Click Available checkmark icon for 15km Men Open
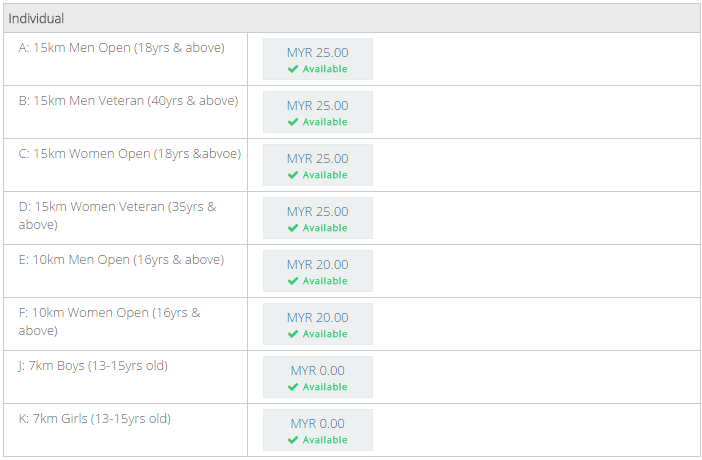The image size is (702, 460). [293, 69]
